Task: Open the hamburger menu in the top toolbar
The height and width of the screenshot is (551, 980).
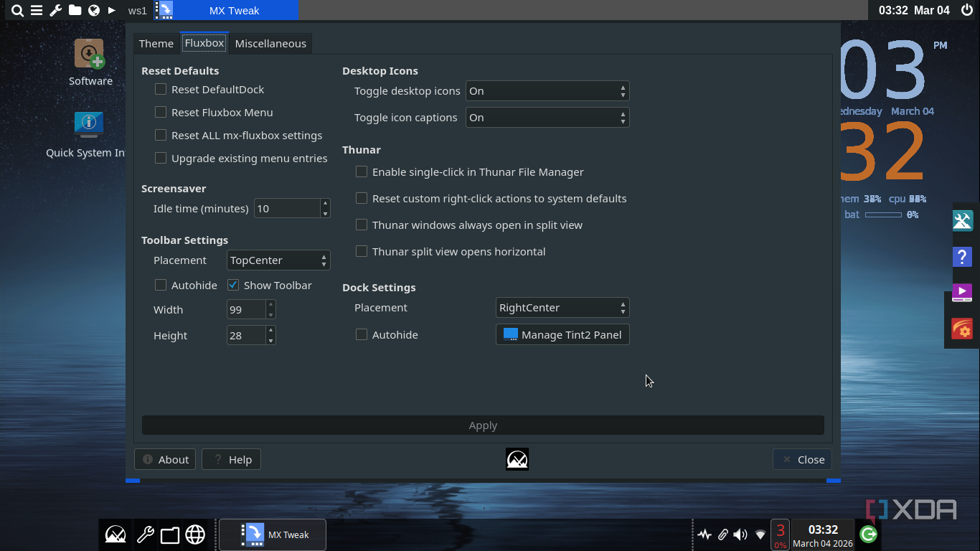Action: click(37, 10)
